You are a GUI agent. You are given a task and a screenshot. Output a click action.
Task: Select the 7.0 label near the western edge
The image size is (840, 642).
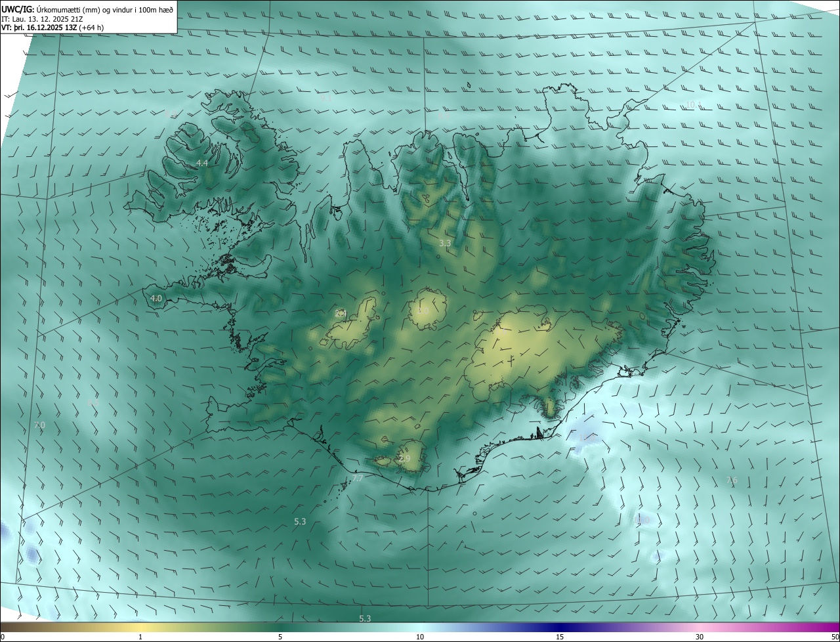pyautogui.click(x=39, y=425)
